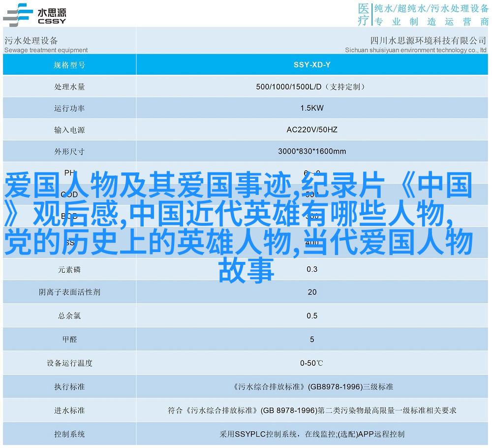This screenshot has width=492, height=448.
Task: Click the 规格型号 header cell
Action: tap(69, 64)
